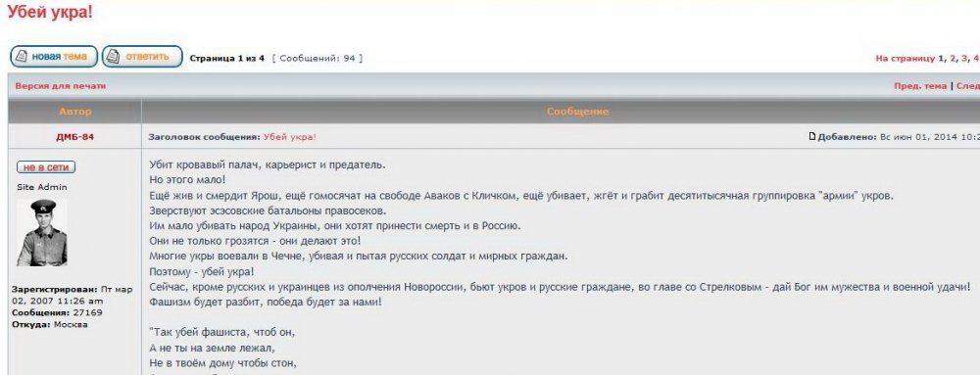This screenshot has height=375, width=980.
Task: Go to page 2 of the thread
Action: (954, 58)
